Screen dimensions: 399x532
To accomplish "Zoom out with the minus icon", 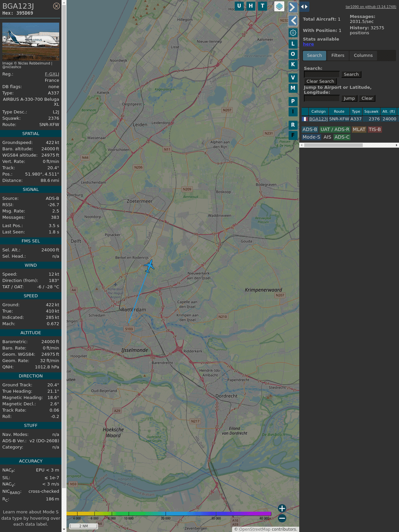I will click(282, 518).
